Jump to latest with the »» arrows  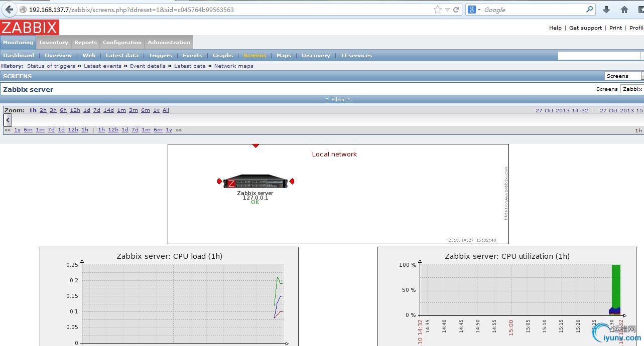(179, 130)
